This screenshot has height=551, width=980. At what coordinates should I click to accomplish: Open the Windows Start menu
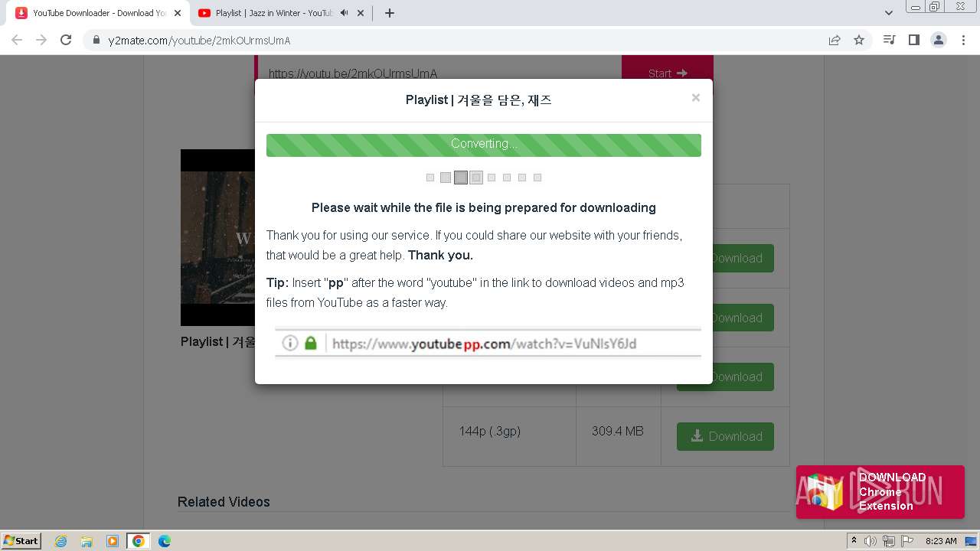point(21,540)
